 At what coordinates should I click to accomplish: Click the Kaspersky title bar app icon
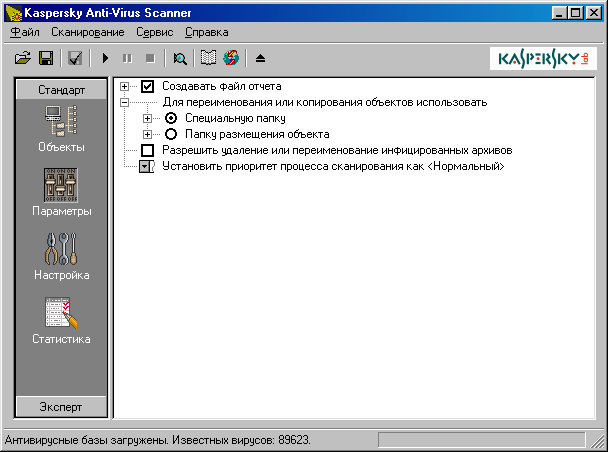click(14, 14)
